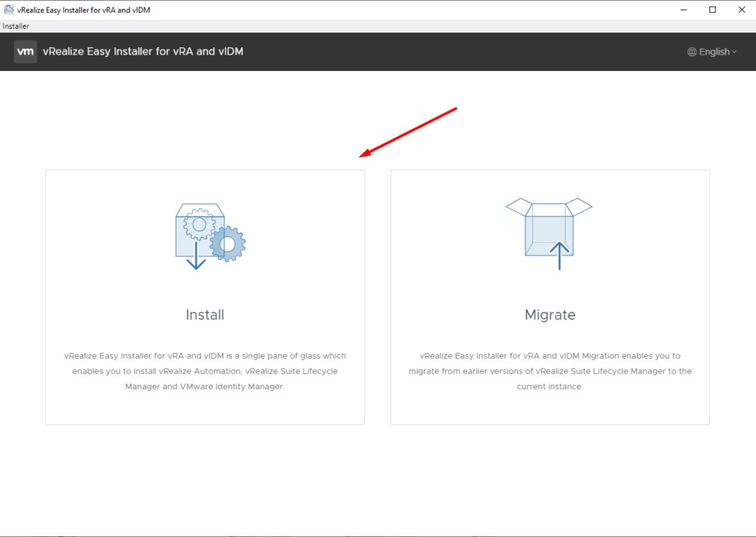Viewport: 756px width, 537px height.
Task: Click the globe language icon
Action: (692, 52)
